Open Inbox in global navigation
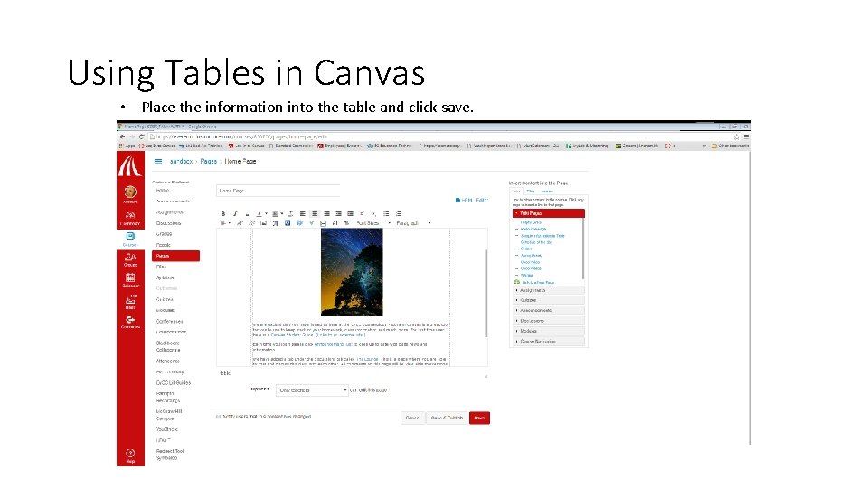The width and height of the screenshot is (868, 488). click(130, 302)
